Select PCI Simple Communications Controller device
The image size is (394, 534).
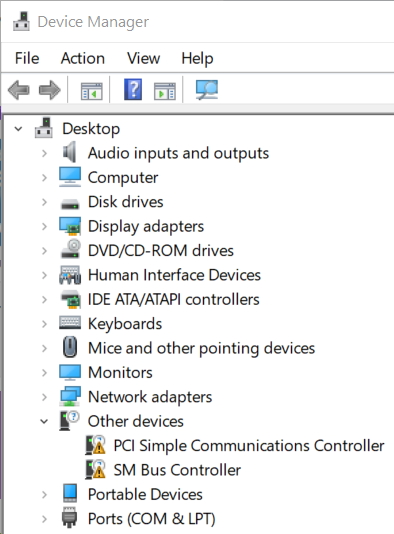[249, 446]
